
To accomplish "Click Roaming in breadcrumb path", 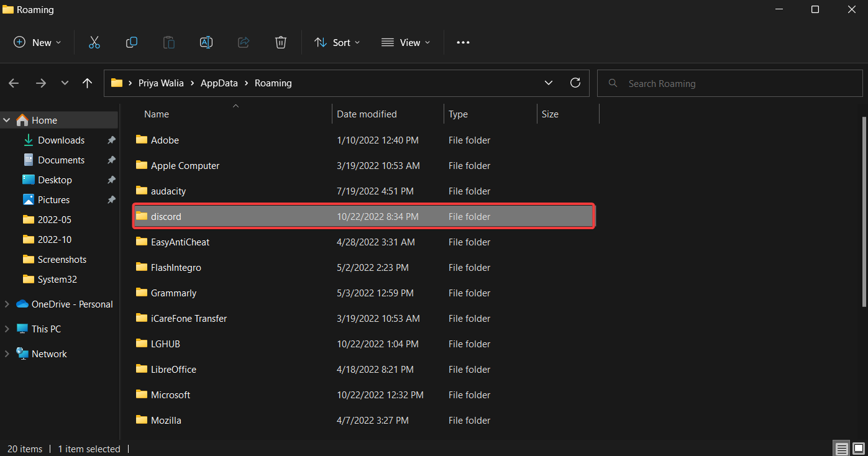I will click(x=273, y=83).
